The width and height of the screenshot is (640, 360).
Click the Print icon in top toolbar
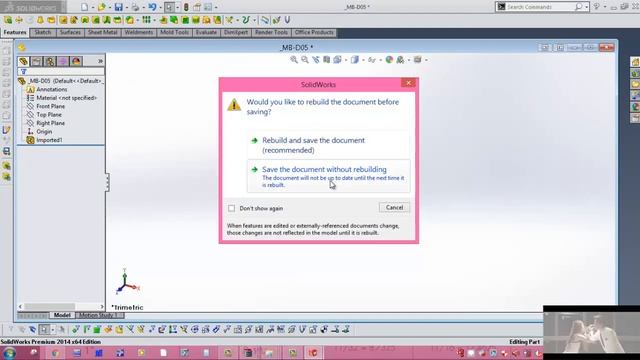pos(135,7)
